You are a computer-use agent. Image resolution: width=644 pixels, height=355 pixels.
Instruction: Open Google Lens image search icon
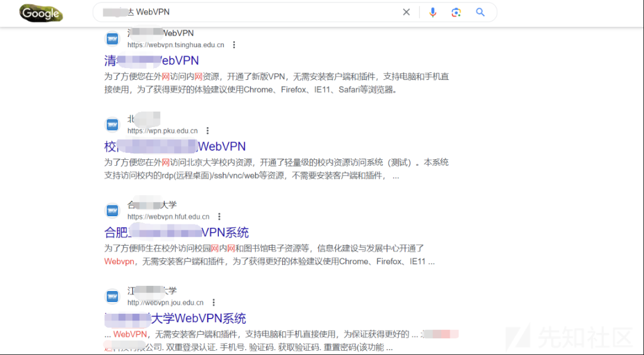point(456,13)
